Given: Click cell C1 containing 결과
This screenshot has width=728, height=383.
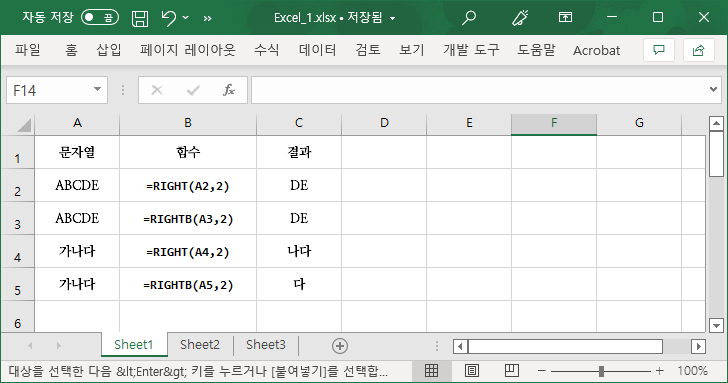Looking at the screenshot, I should [x=299, y=152].
